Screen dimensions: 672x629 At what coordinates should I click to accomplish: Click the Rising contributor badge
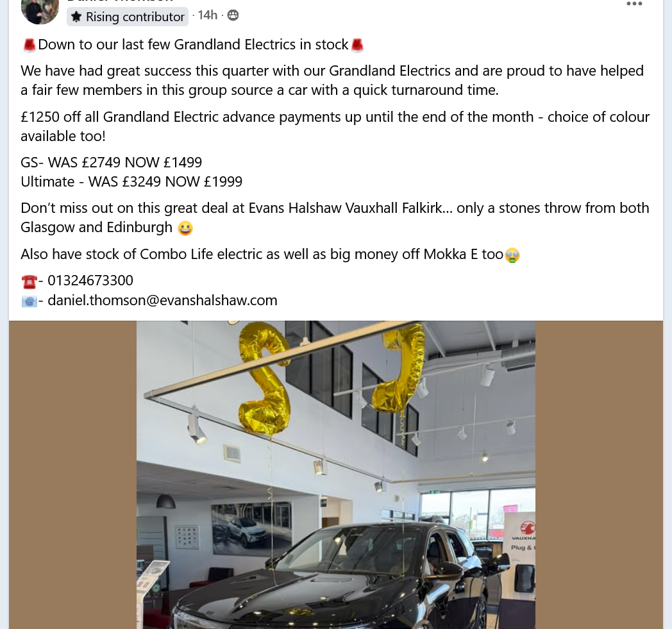tap(128, 17)
